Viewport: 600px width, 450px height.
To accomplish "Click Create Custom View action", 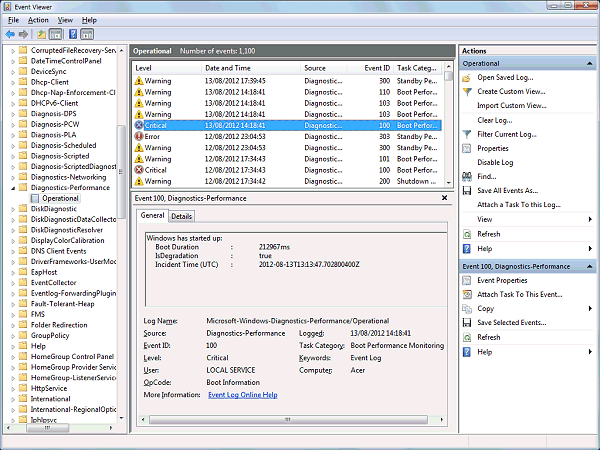I will (510, 91).
